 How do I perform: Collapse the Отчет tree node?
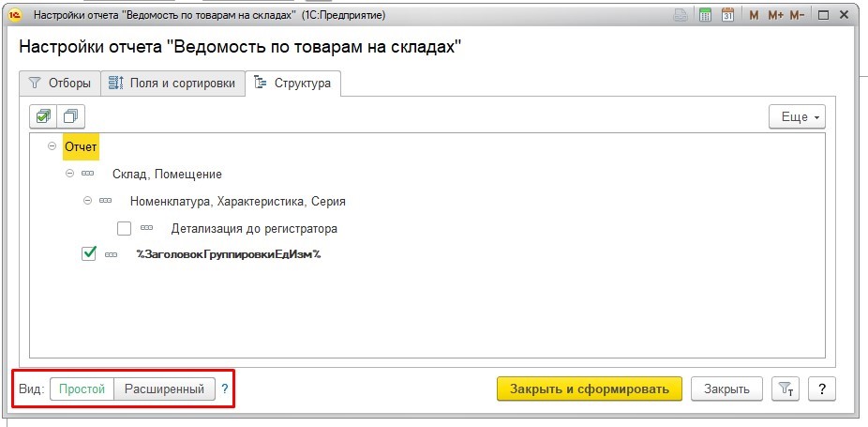pos(51,147)
